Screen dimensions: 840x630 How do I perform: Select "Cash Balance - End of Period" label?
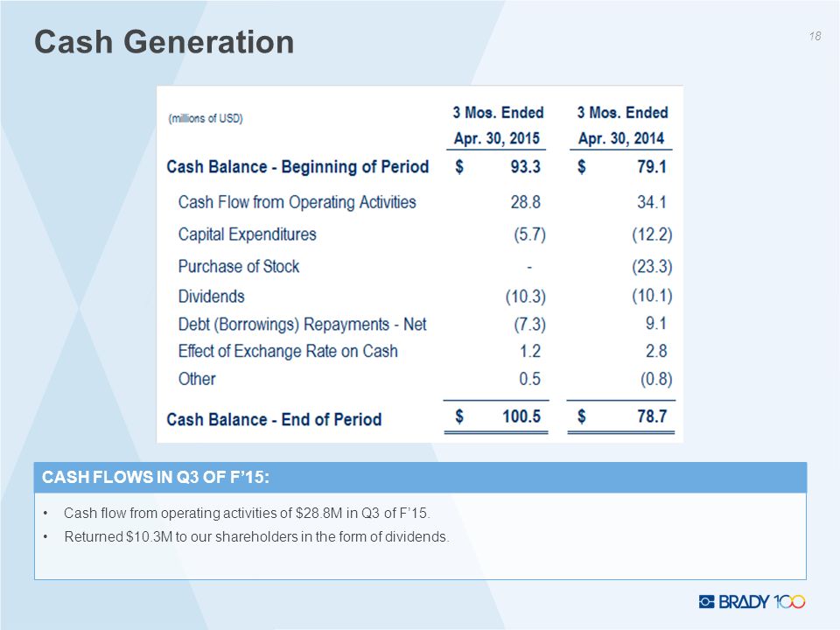tap(274, 419)
